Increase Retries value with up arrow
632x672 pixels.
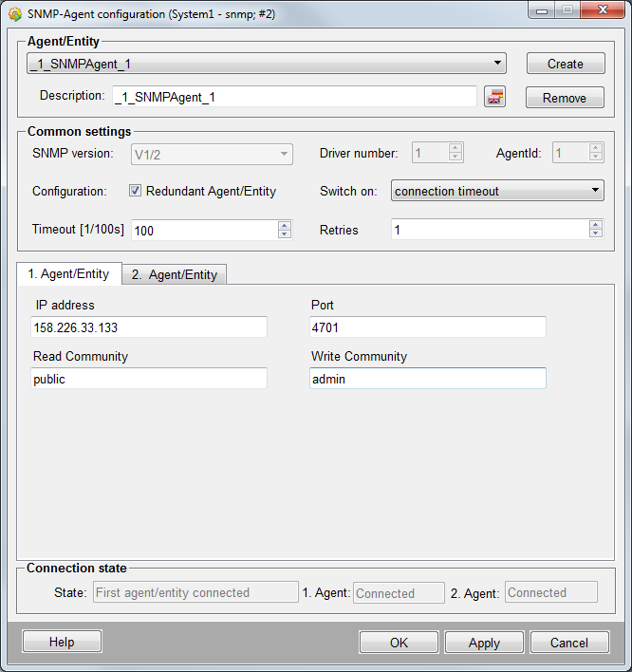[x=595, y=225]
